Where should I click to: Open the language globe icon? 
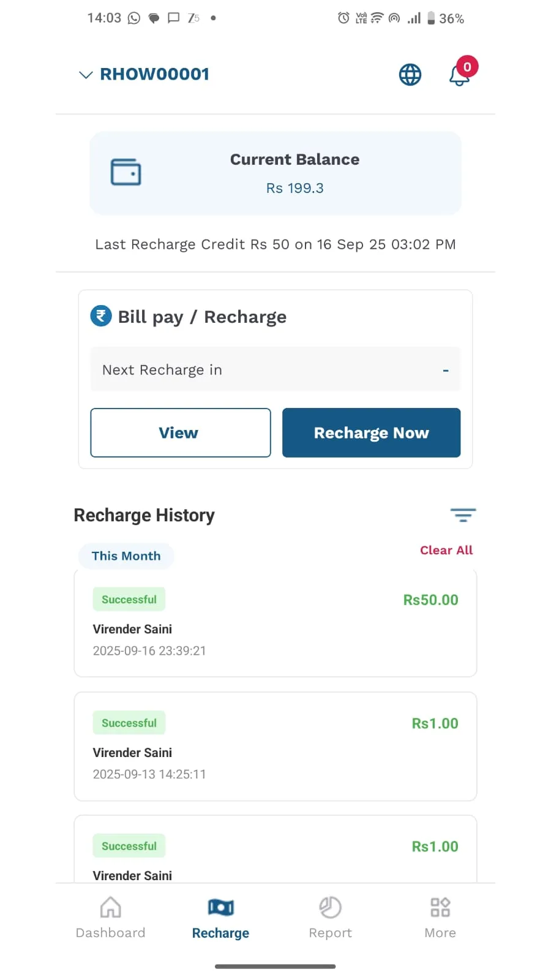410,75
